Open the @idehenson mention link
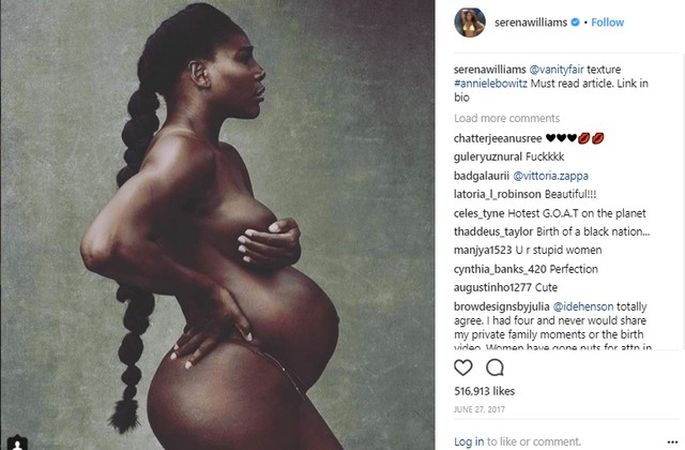Screen dimensions: 685x450 (583, 307)
